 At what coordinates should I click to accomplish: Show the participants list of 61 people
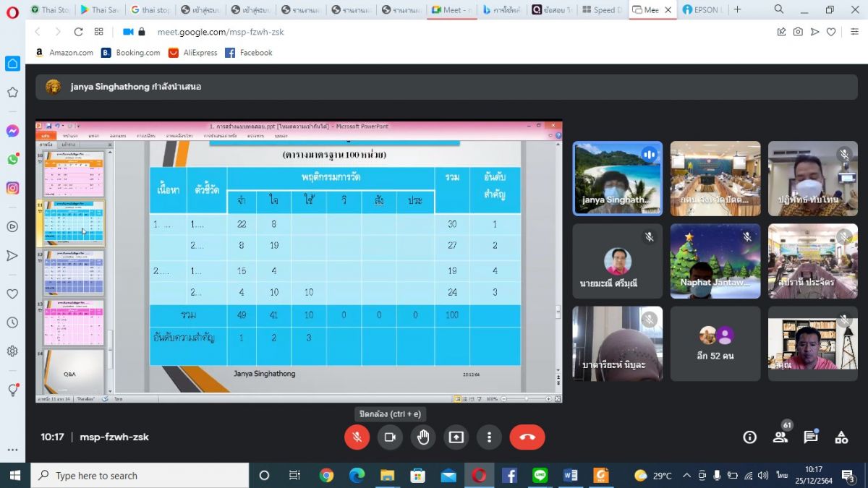click(780, 437)
